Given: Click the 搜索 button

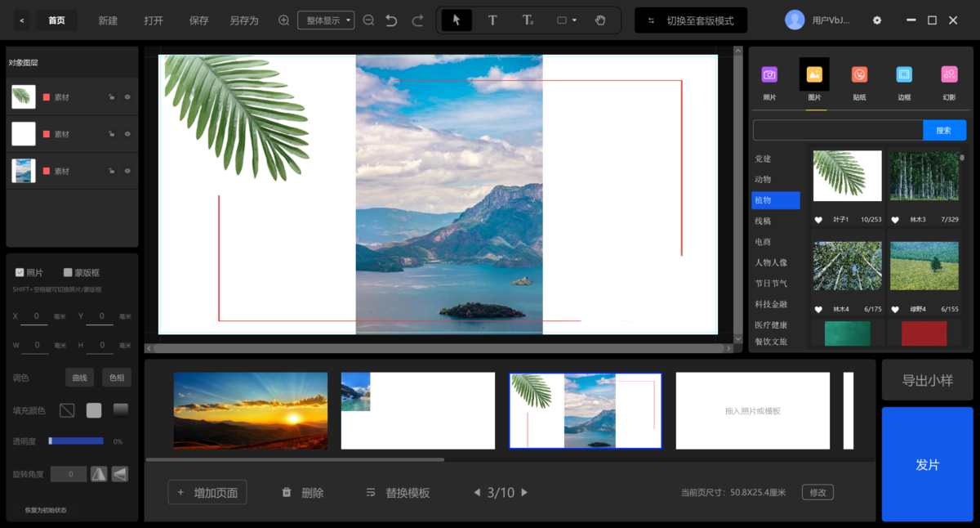Looking at the screenshot, I should point(944,130).
